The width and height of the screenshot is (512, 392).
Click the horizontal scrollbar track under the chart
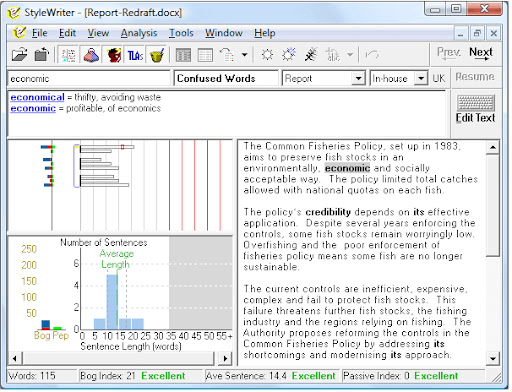click(119, 359)
